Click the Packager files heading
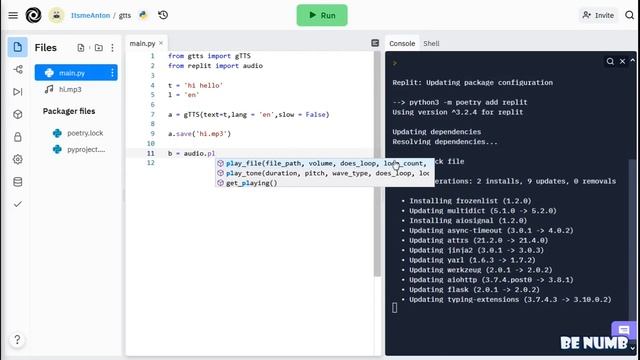This screenshot has height=360, width=640. pos(69,111)
